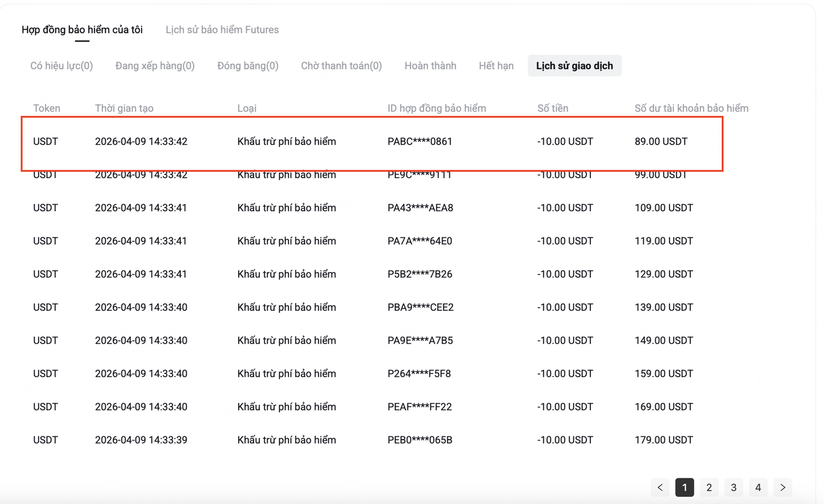Image resolution: width=824 pixels, height=504 pixels.
Task: Select the Đang xếp hàng(0) filter
Action: pyautogui.click(x=155, y=66)
